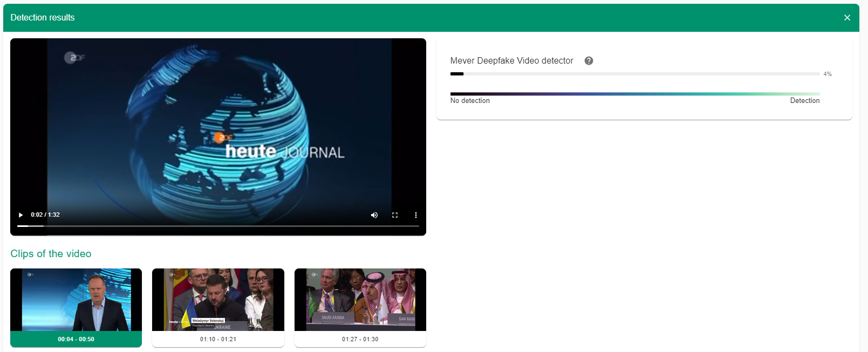This screenshot has width=868, height=352.
Task: Mute the video audio
Action: coord(374,215)
